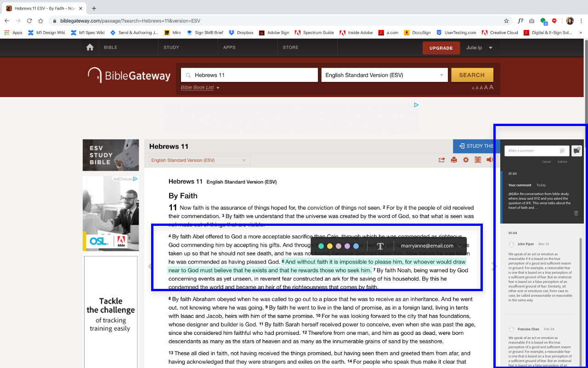Viewport: 588px width, 368px height.
Task: Open the Apps bookmarks shortcut
Action: (13, 33)
